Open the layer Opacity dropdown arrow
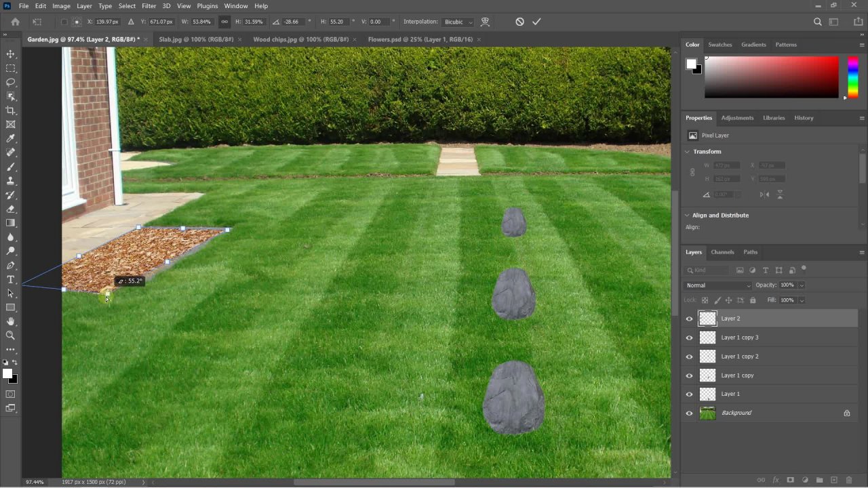The image size is (868, 488). (x=801, y=285)
